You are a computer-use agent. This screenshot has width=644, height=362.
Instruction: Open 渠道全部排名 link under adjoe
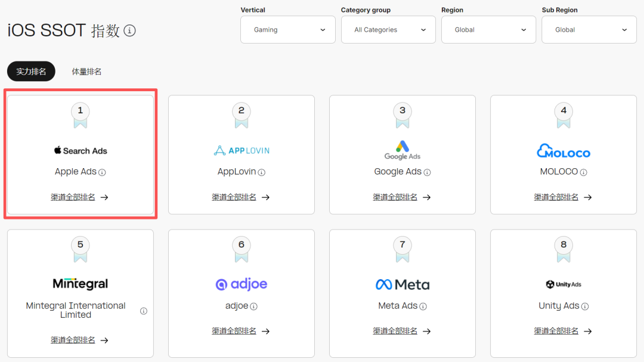pyautogui.click(x=241, y=331)
